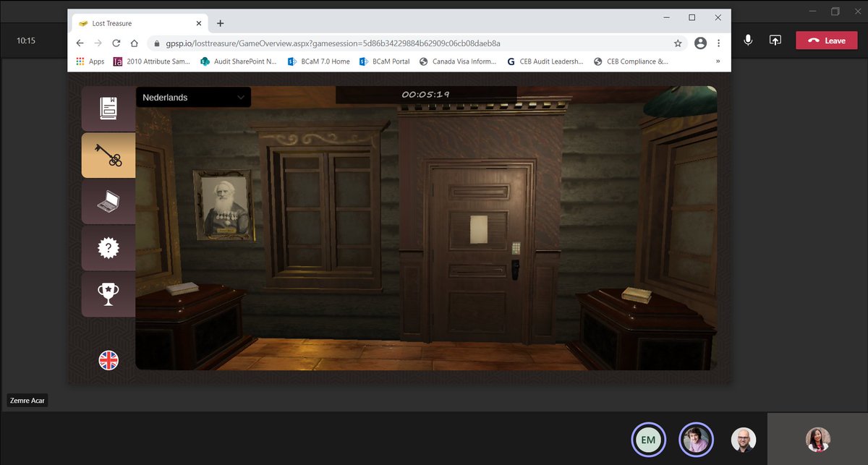Viewport: 868px width, 465px height.
Task: Pick up the book on left cabinet
Action: 182,287
